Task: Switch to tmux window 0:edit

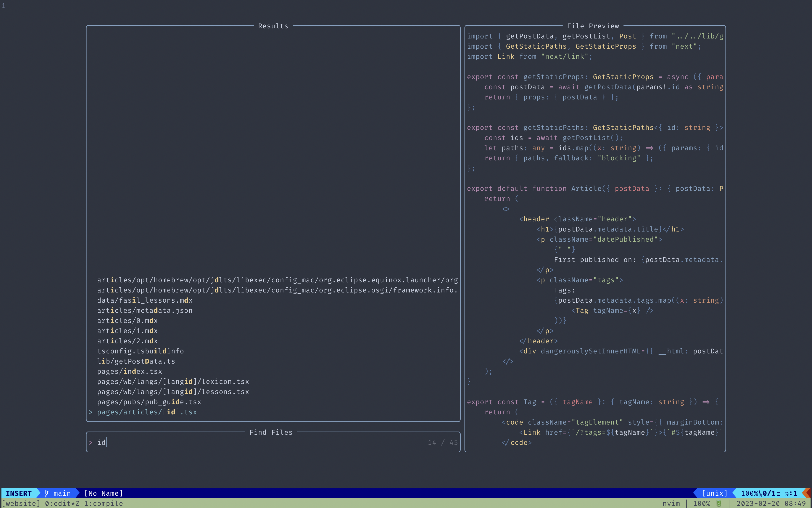Action: point(62,503)
